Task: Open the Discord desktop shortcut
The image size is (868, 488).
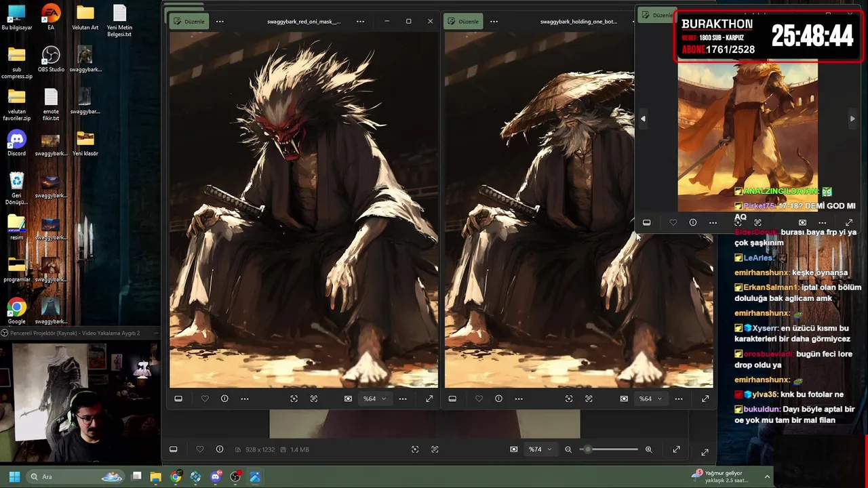Action: [17, 143]
